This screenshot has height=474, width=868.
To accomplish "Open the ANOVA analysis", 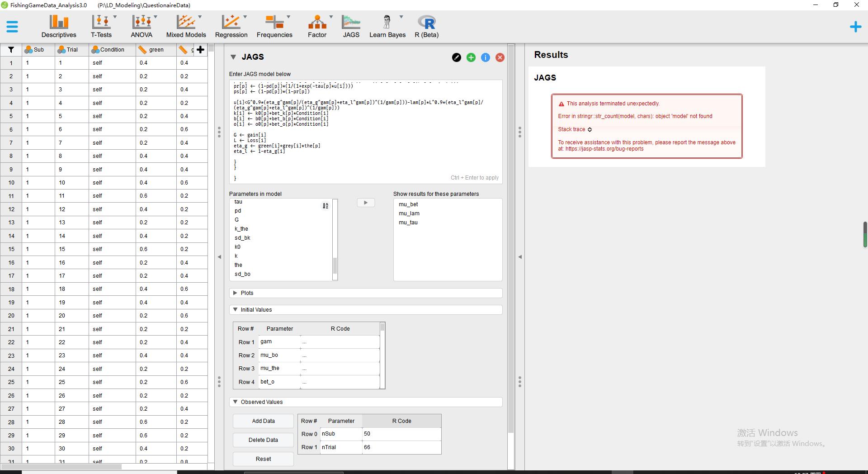I will coord(141,26).
